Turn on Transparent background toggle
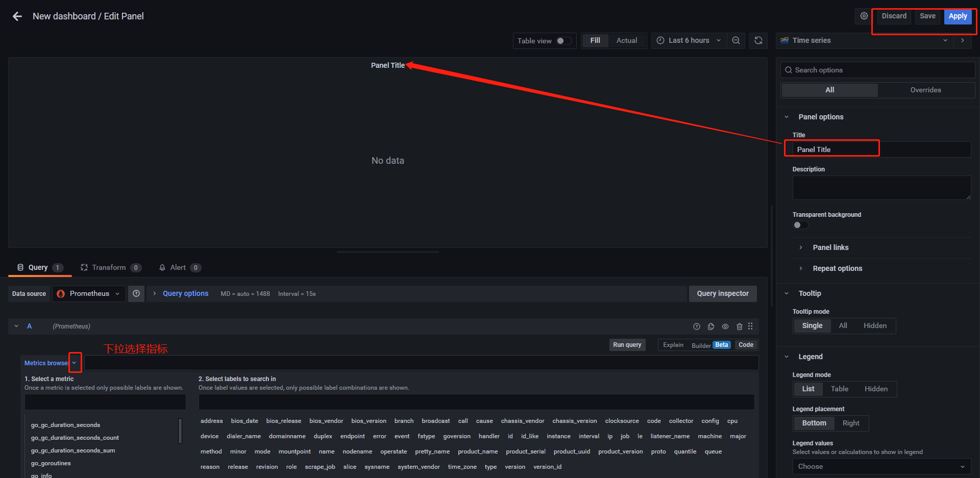 (x=800, y=225)
